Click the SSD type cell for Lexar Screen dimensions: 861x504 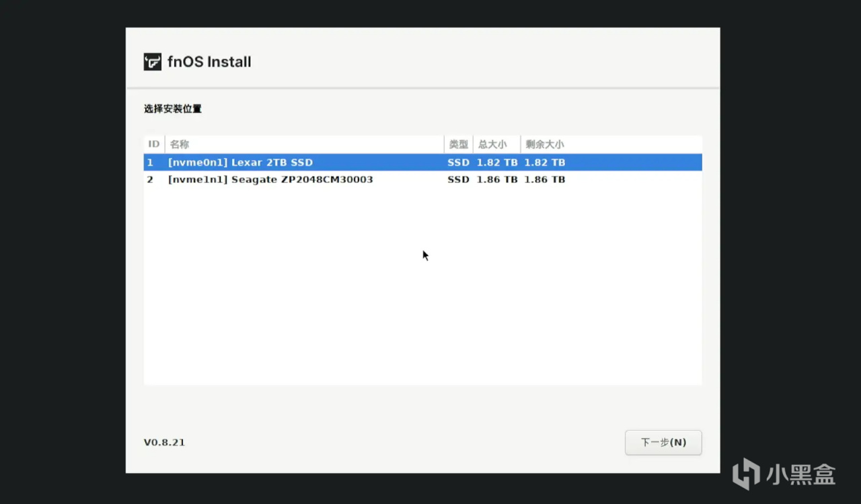pyautogui.click(x=459, y=163)
